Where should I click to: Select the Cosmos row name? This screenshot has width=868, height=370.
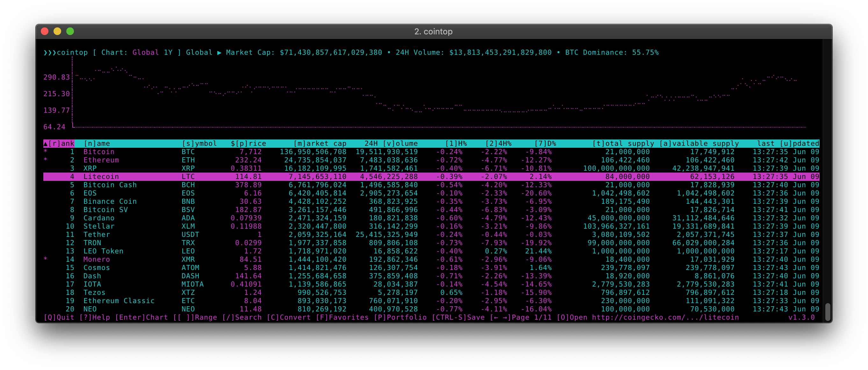pos(97,268)
